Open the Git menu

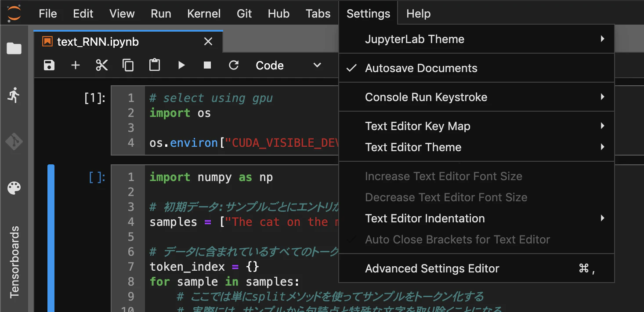coord(244,14)
